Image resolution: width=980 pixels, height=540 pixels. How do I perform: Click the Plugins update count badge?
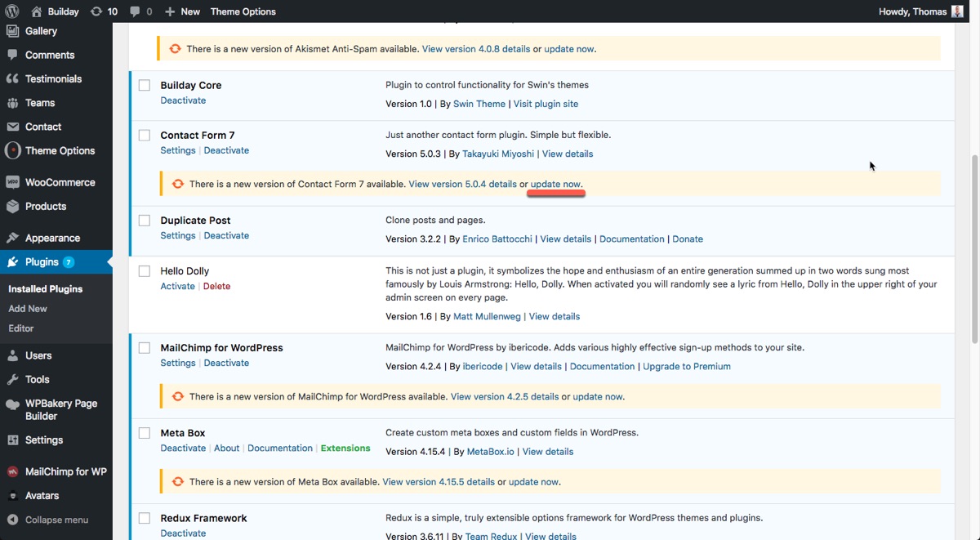(69, 262)
